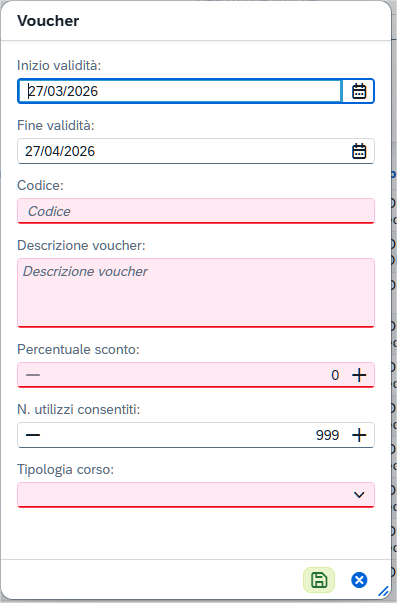The image size is (397, 603).
Task: Decrease N. utilizzi consentiti with the minus icon
Action: point(33,435)
